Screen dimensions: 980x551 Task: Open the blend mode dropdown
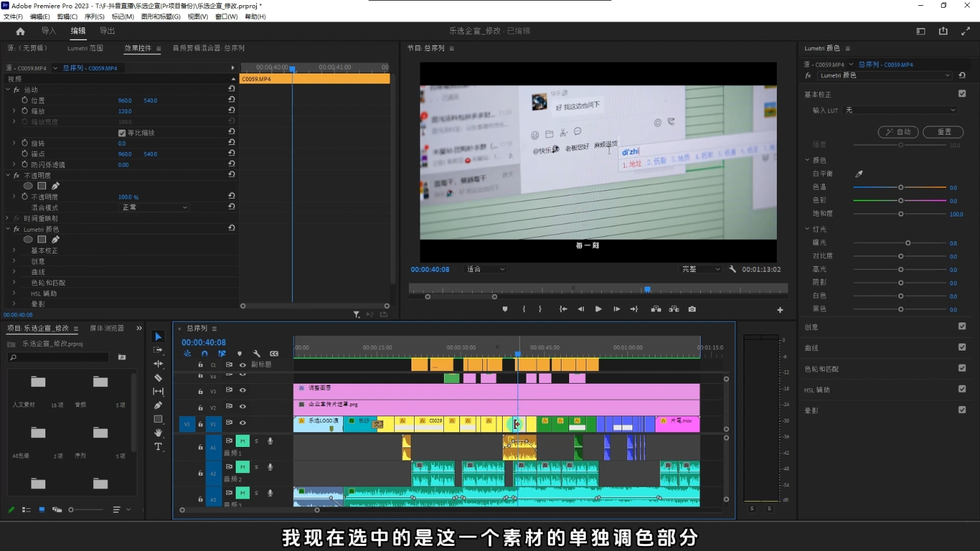coord(155,208)
